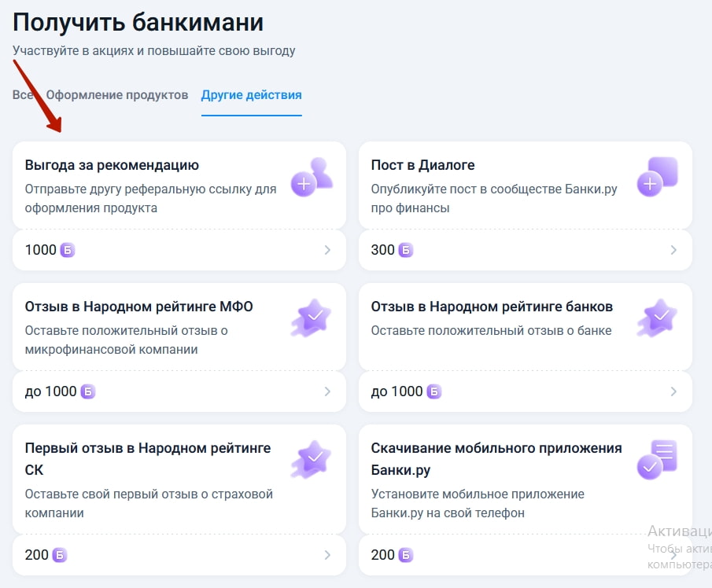The width and height of the screenshot is (712, 588).
Task: Click 200 amount under СК first review
Action: [x=37, y=555]
